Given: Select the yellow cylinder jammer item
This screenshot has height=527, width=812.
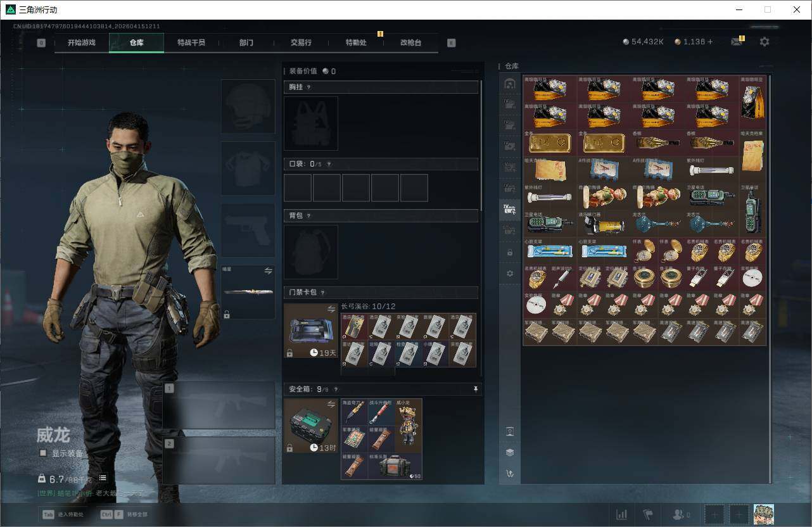Looking at the screenshot, I should coord(604,224).
